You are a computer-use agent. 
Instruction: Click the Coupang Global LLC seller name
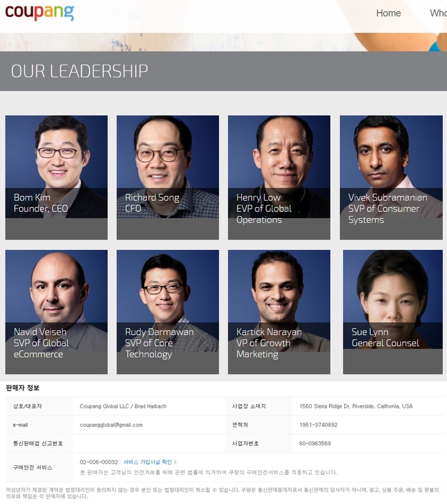coord(104,406)
